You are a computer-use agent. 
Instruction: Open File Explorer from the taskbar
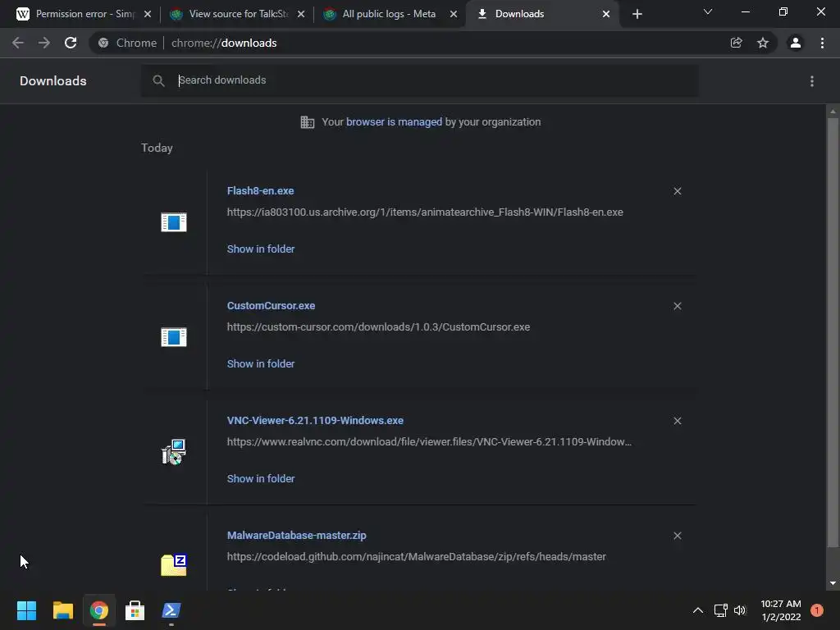point(62,610)
